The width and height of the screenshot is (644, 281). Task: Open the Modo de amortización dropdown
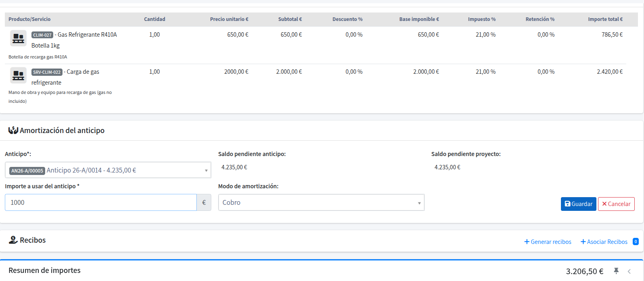pos(321,202)
